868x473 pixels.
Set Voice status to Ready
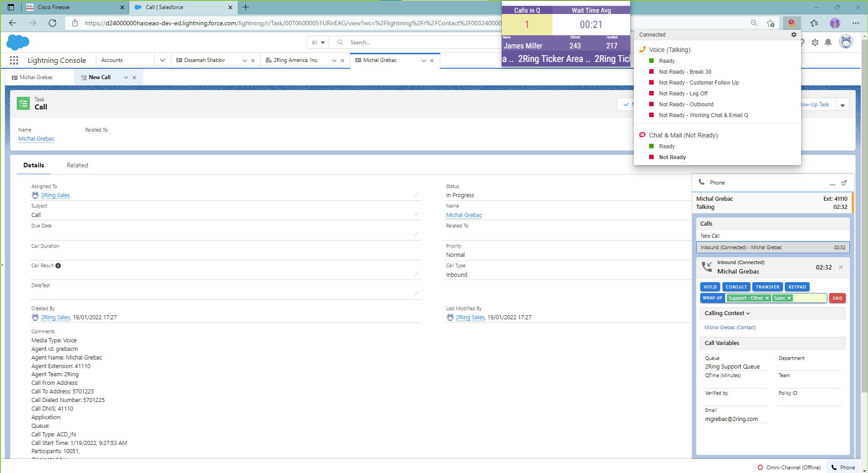pos(666,61)
